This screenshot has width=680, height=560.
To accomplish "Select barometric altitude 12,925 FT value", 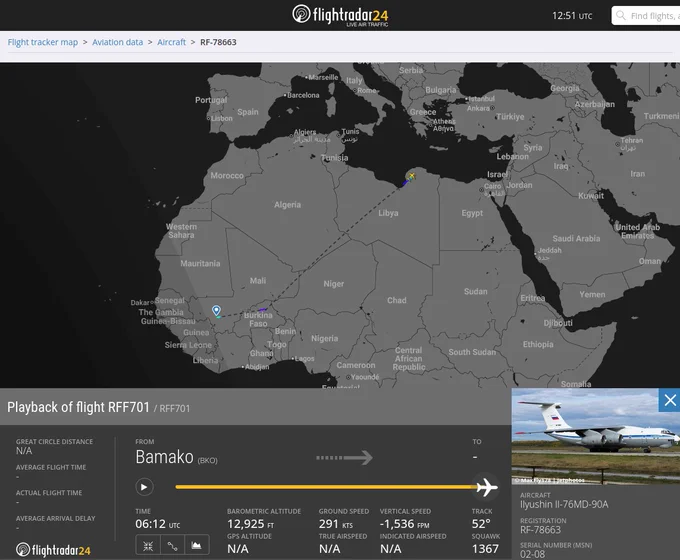I will pos(251,524).
